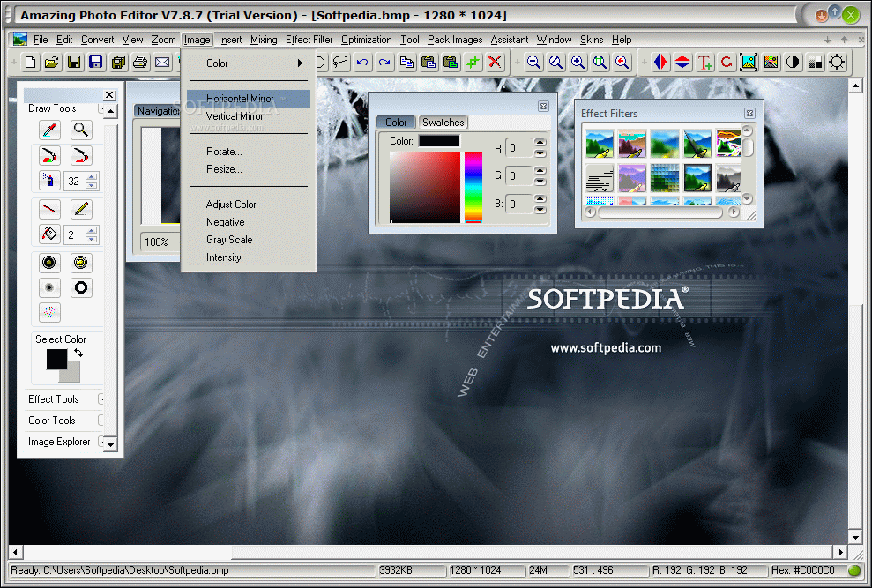Click the black foreground color swatch
Viewport: 872px width, 588px height.
click(x=56, y=360)
